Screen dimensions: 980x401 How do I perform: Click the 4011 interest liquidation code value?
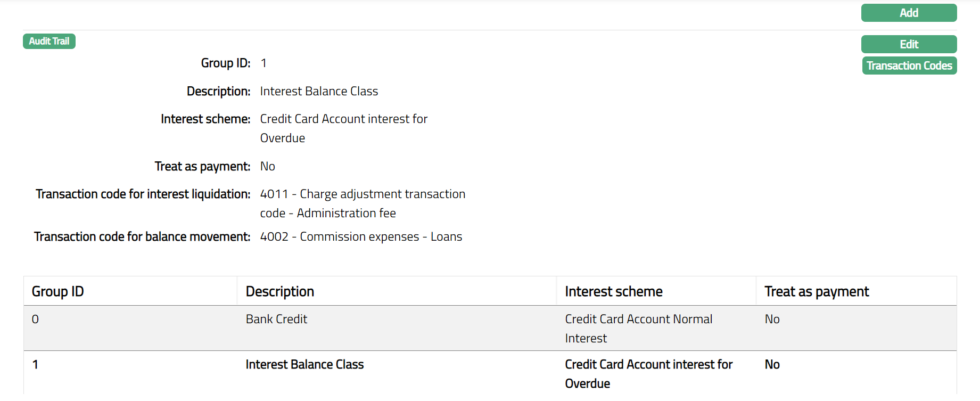point(362,203)
